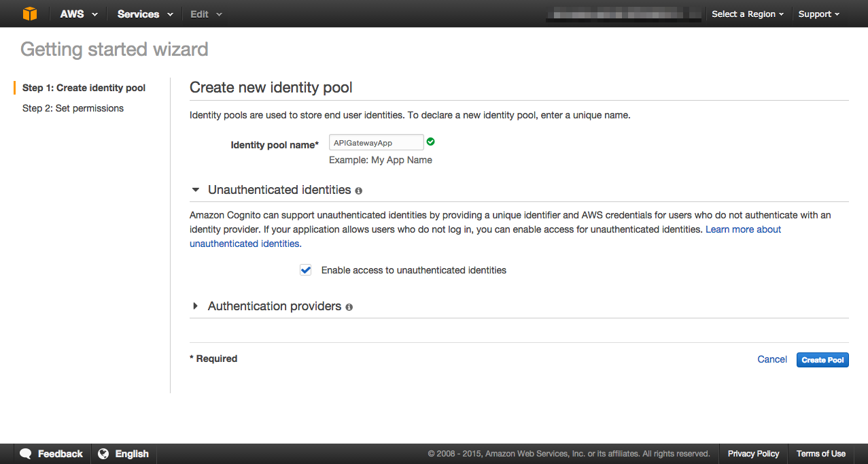Expand the Authentication providers section
This screenshot has width=868, height=464.
196,306
